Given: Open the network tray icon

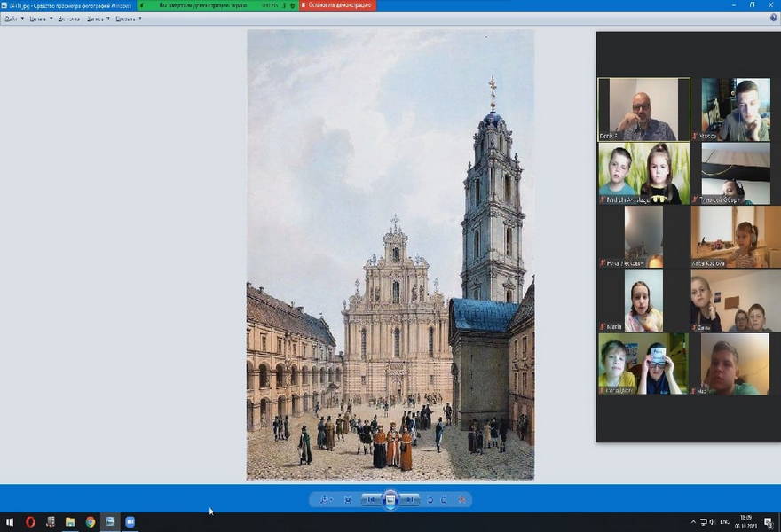Looking at the screenshot, I should 703,522.
